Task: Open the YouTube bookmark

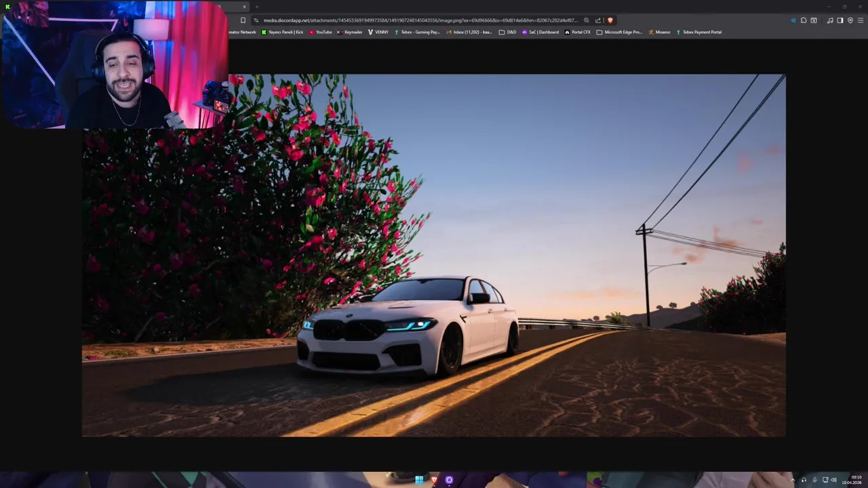Action: point(321,32)
